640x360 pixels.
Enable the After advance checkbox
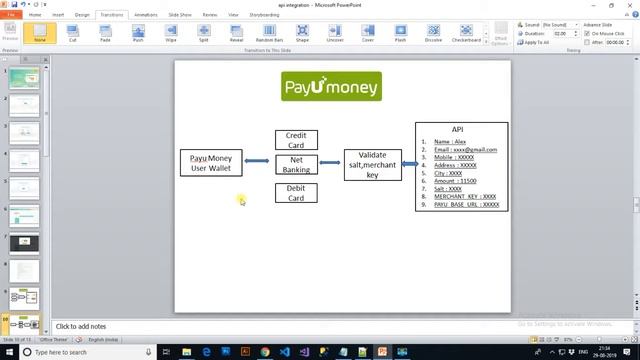[587, 42]
